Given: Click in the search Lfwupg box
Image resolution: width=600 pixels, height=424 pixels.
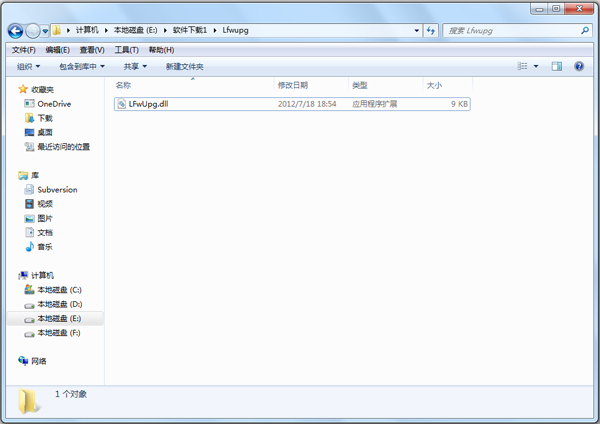Looking at the screenshot, I should [510, 31].
